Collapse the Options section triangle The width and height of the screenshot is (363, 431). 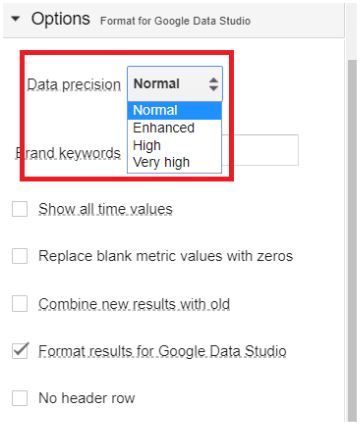15,19
